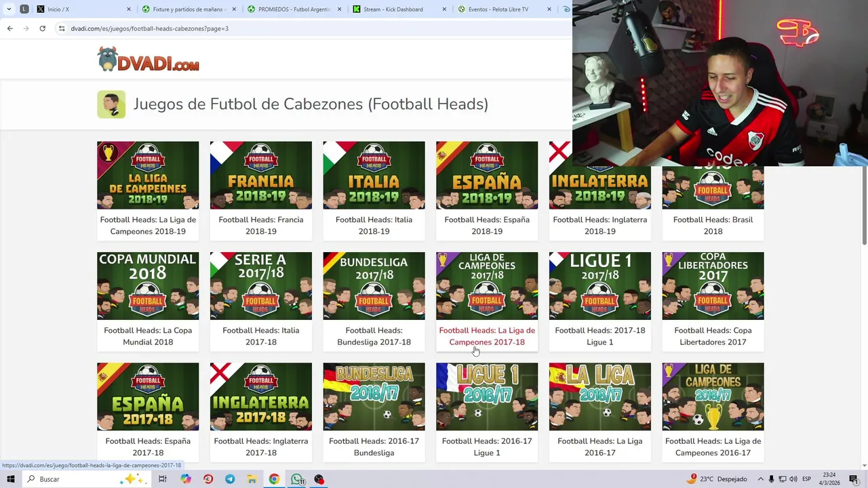Viewport: 868px width, 488px height.
Task: Click the address bar URL field
Action: [x=312, y=28]
